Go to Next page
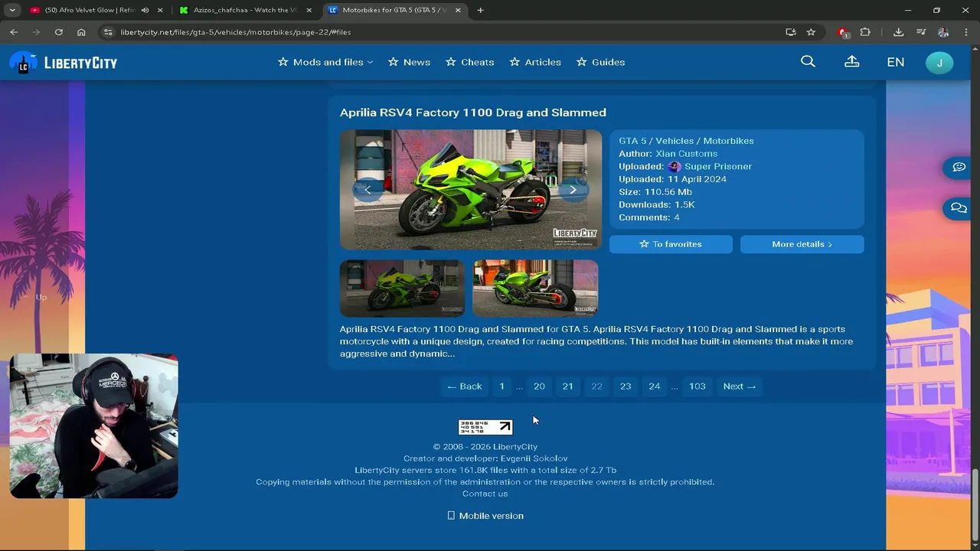 tap(739, 386)
